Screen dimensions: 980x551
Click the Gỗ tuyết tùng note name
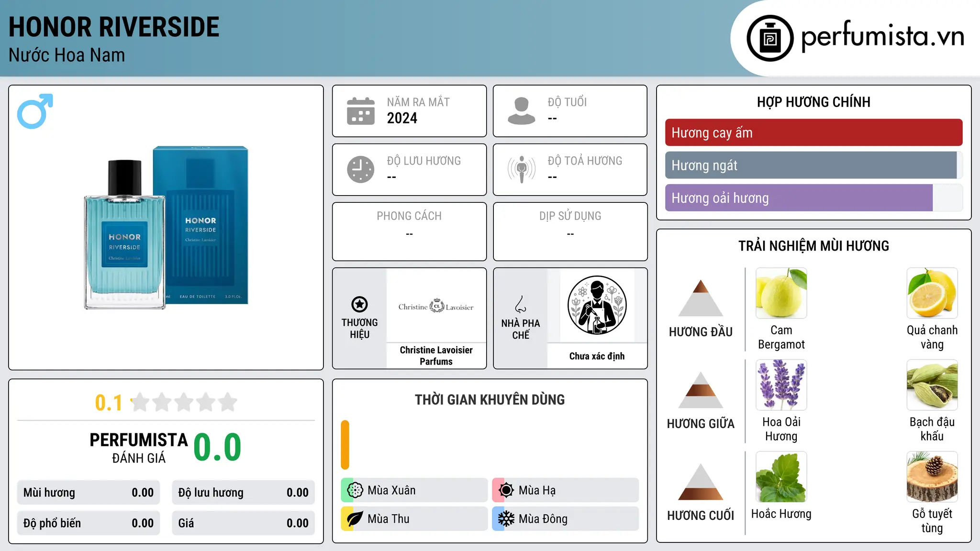932,521
